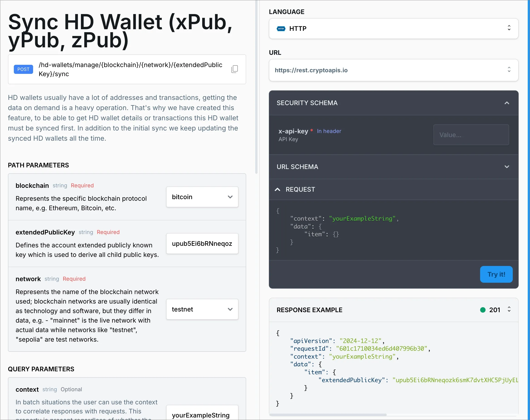Collapse the SECURITY SCHEMA section

tap(393, 103)
